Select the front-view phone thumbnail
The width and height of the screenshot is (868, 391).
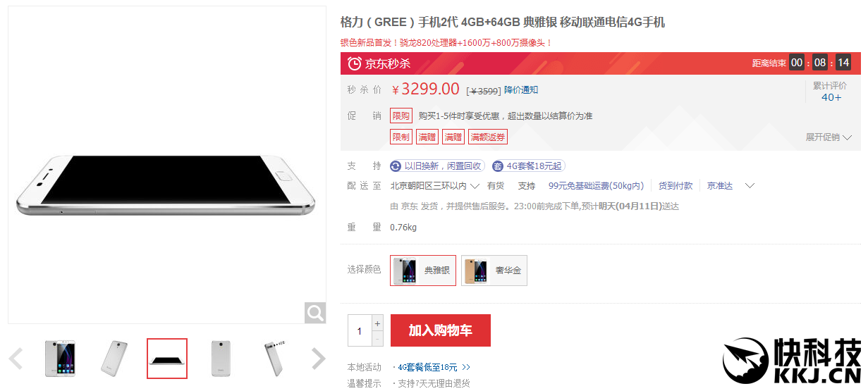coord(60,359)
